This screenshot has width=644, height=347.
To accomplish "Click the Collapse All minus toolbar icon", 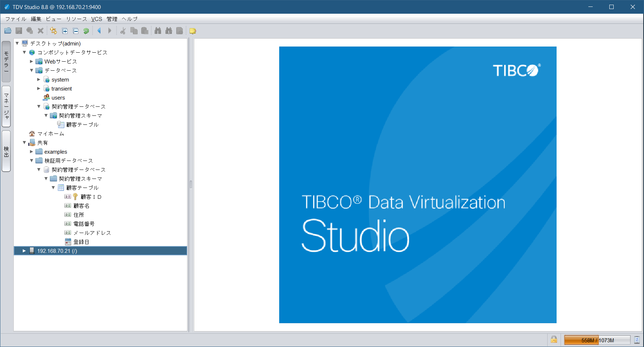I will [75, 31].
